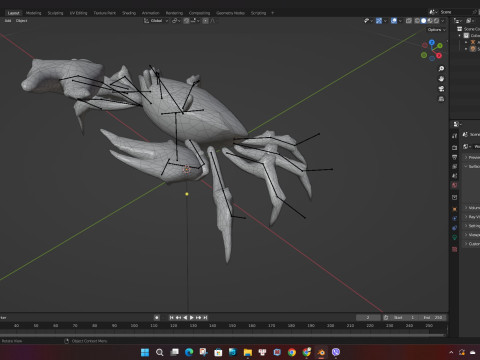Switch to the Animation workspace tab
The width and height of the screenshot is (480, 360).
pos(151,13)
